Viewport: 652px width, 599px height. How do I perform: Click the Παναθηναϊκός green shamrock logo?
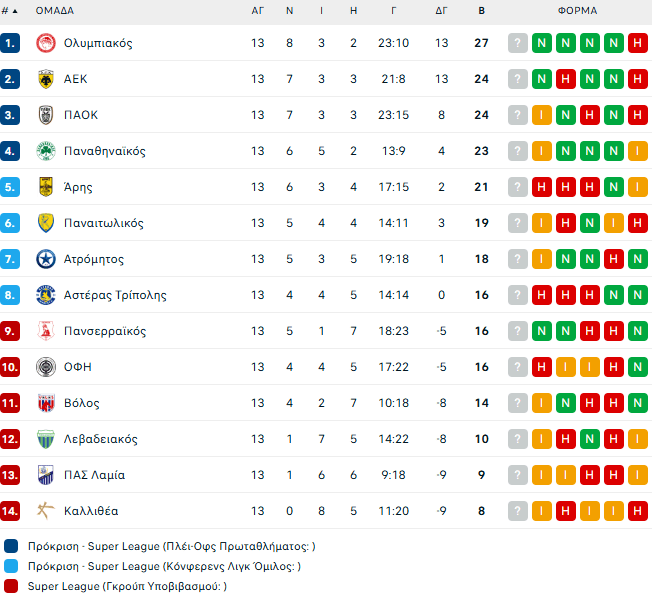coord(45,151)
